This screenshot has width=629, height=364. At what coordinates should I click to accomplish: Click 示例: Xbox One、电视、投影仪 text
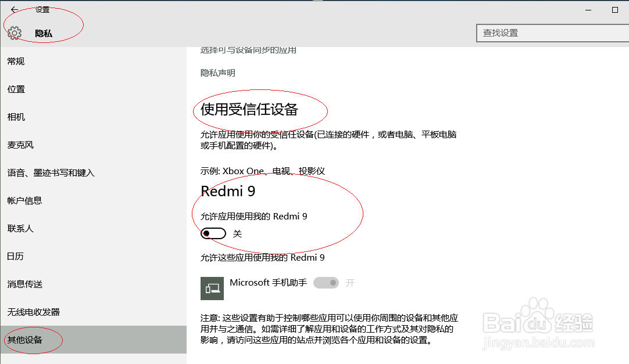[x=262, y=171]
